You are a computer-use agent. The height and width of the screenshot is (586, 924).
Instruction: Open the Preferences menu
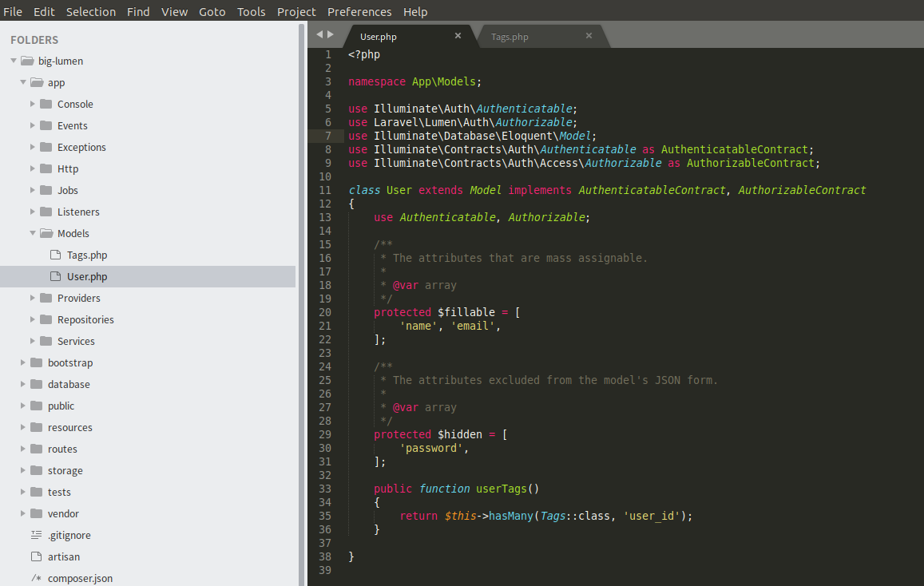[x=359, y=12]
